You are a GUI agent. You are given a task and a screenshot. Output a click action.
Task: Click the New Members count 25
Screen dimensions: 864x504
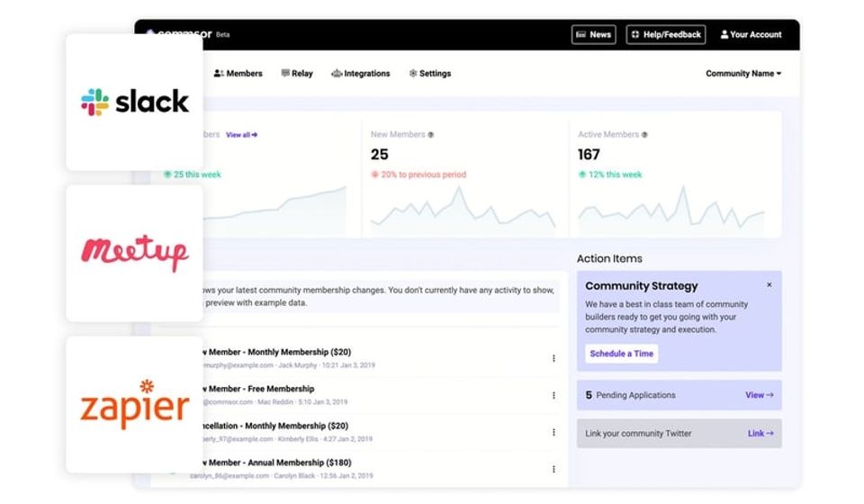[x=379, y=155]
